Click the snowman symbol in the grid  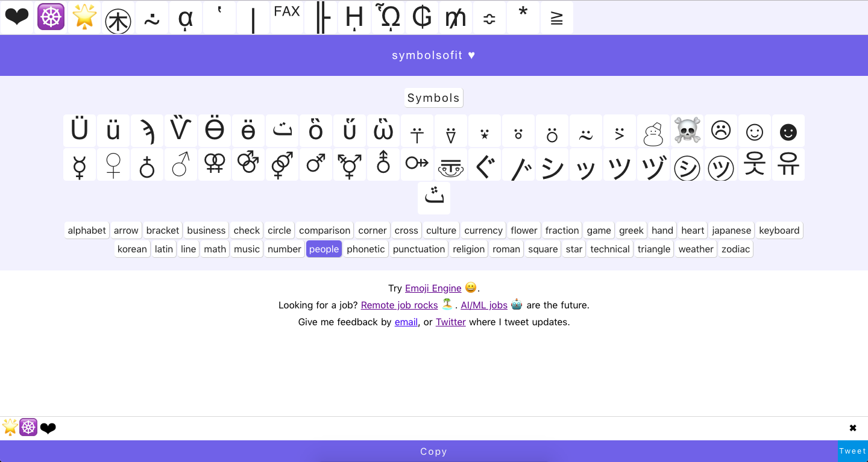(653, 131)
